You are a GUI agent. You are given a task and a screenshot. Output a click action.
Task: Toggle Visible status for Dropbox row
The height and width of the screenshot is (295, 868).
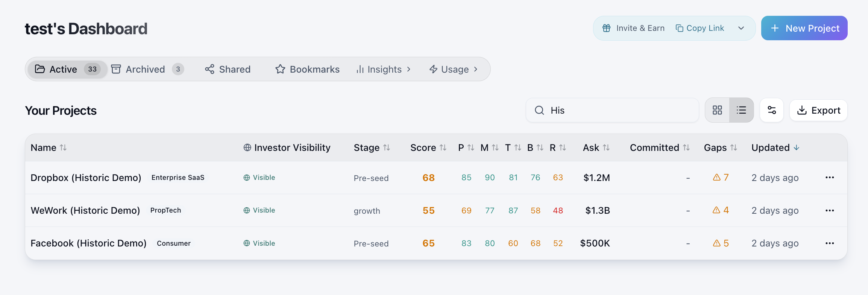coord(259,178)
